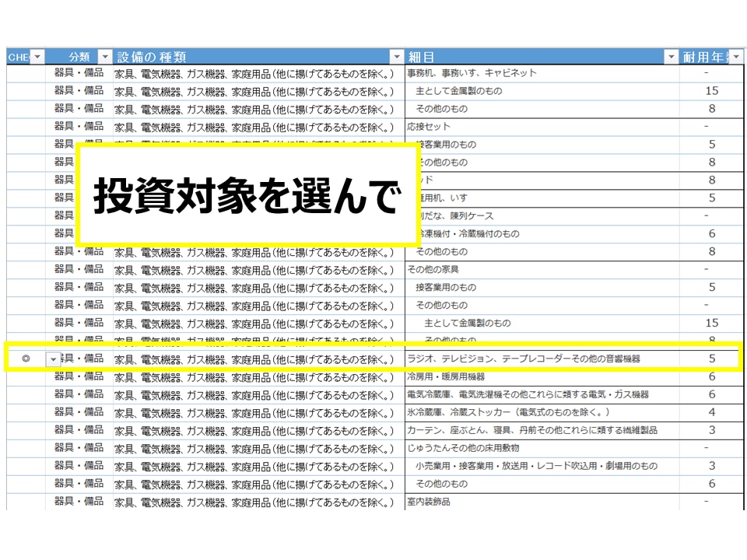Select useful life 6 in 冷房用・暖房用機器 row
This screenshot has height=560, width=747.
pos(712,376)
